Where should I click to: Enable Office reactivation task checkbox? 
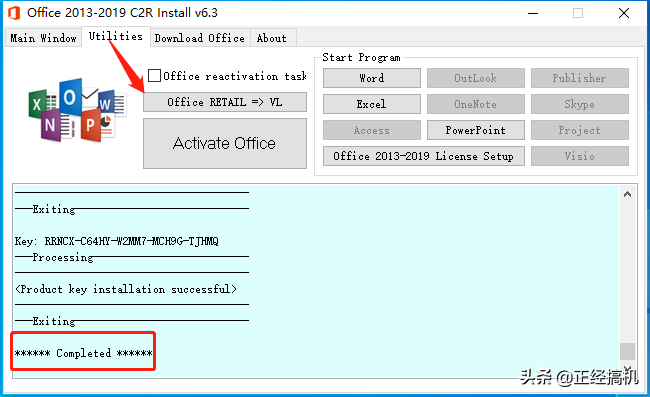pyautogui.click(x=155, y=76)
